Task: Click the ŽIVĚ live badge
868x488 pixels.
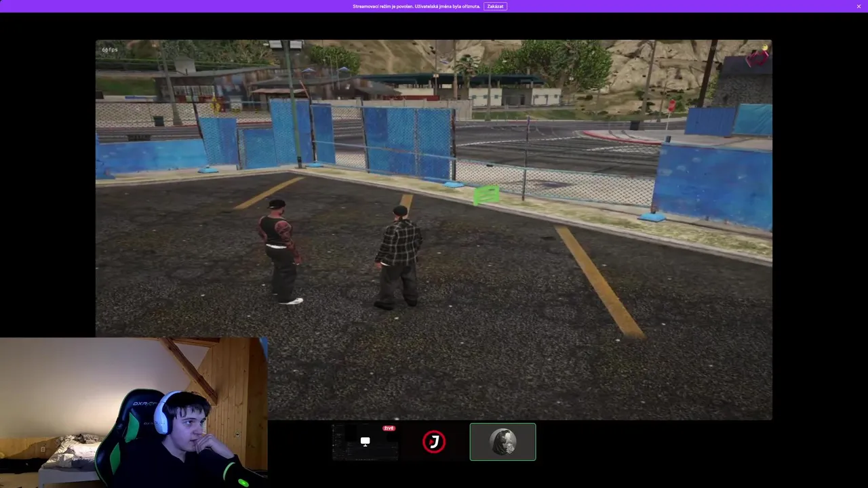Action: pos(389,428)
